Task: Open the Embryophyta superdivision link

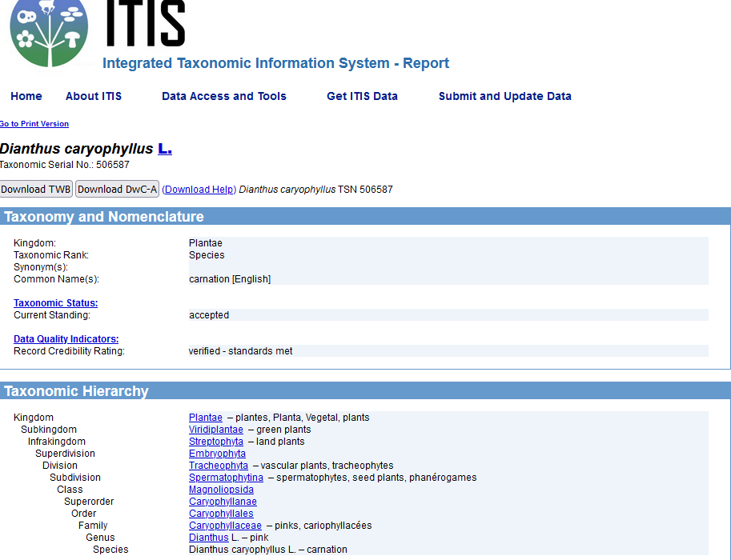Action: 217,454
